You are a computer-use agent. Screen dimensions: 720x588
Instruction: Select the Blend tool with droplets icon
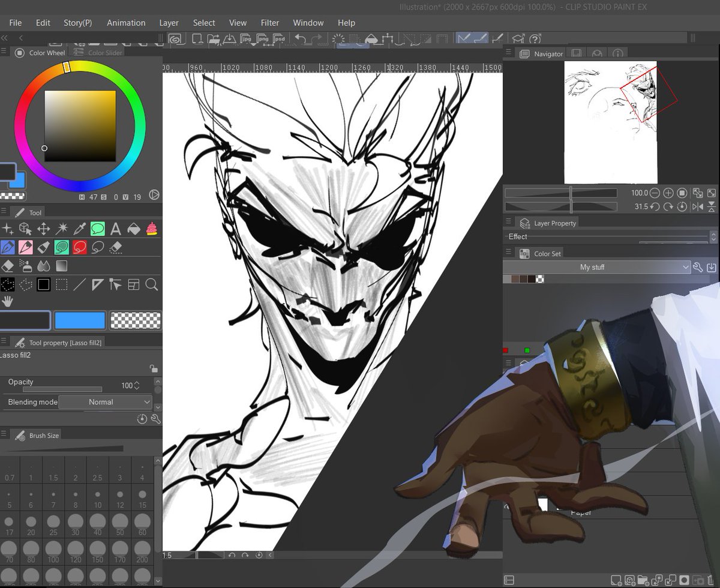(43, 266)
